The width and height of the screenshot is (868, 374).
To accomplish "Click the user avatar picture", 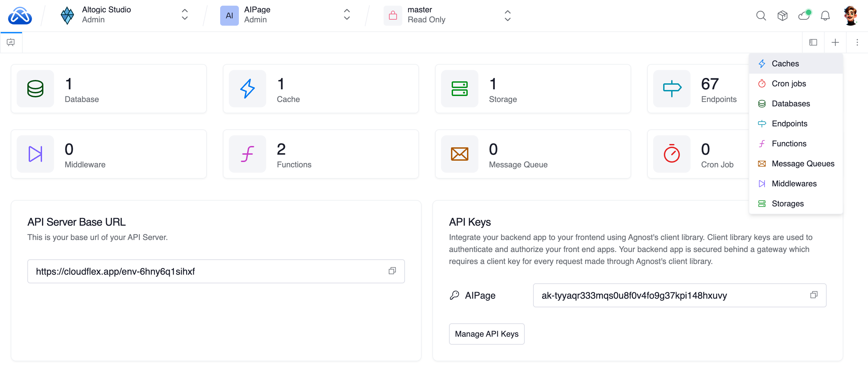I will point(850,15).
